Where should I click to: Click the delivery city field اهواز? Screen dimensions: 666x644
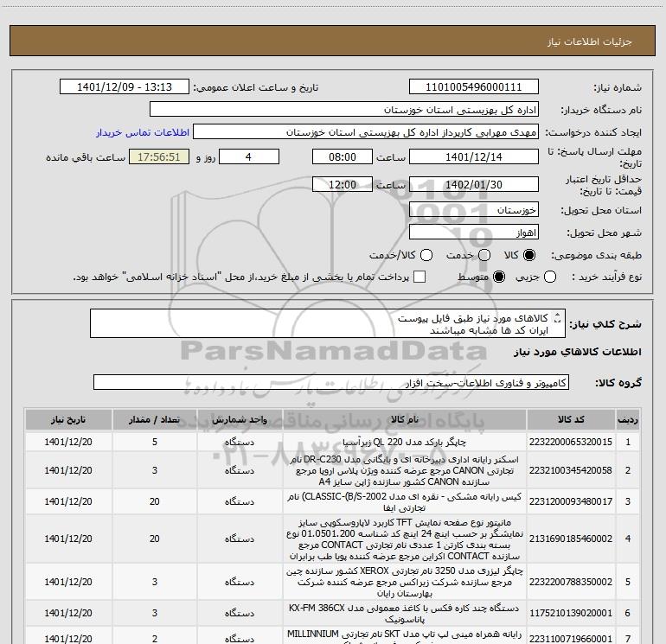[x=474, y=233]
